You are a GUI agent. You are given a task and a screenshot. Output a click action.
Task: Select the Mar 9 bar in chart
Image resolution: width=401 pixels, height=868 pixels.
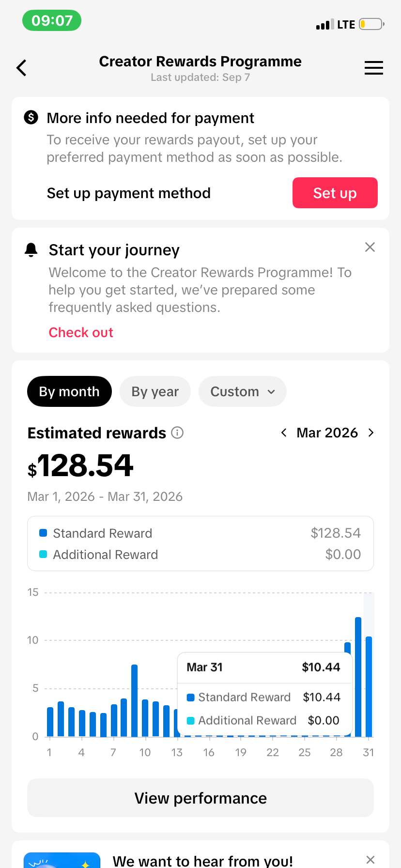point(135,700)
